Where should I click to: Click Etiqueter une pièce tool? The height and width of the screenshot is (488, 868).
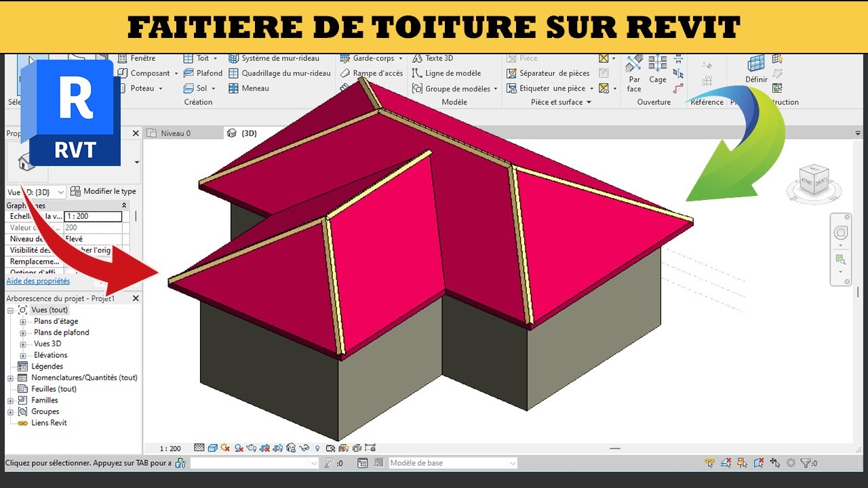[x=546, y=88]
